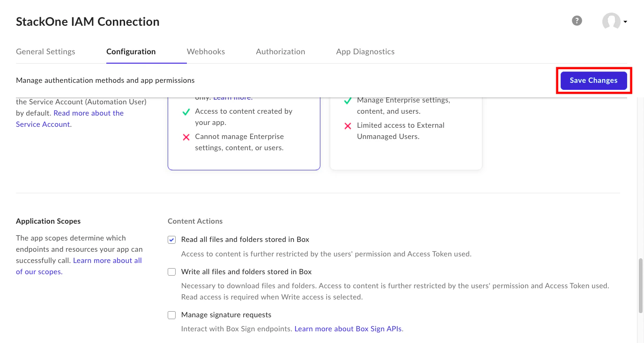Viewport: 644px width, 343px height.
Task: Uncheck 'Read all files and folders stored in Box'
Action: [171, 239]
